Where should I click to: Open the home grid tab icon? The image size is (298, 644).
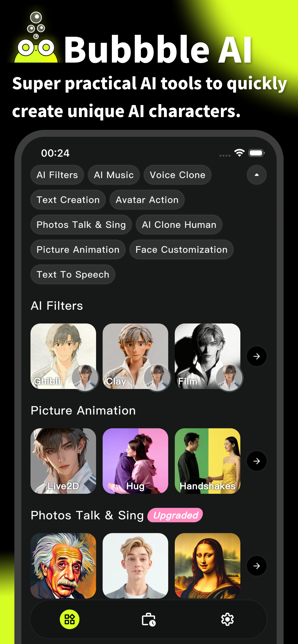tap(70, 619)
